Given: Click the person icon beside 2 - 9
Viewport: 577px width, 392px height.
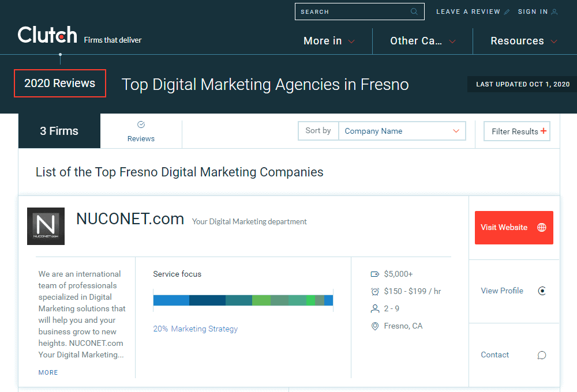Looking at the screenshot, I should (375, 308).
